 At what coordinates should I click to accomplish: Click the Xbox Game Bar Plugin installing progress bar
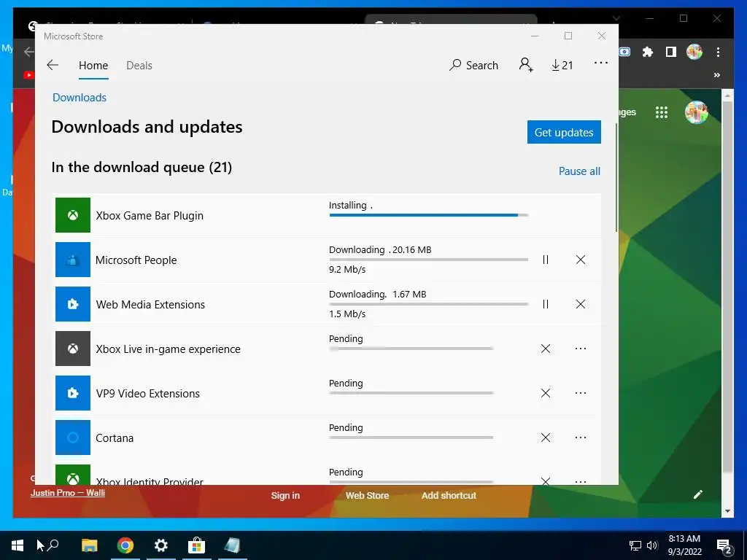[429, 215]
